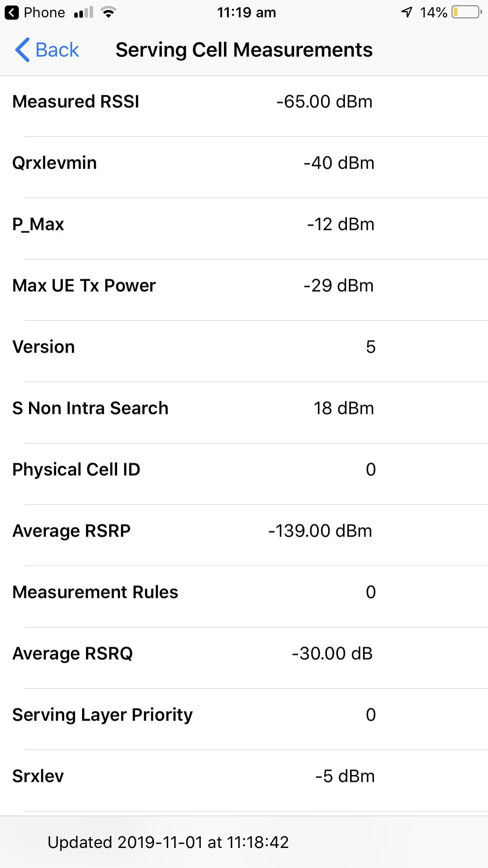The width and height of the screenshot is (488, 868).
Task: Tap the Serving Cell Measurements title
Action: coord(244,50)
